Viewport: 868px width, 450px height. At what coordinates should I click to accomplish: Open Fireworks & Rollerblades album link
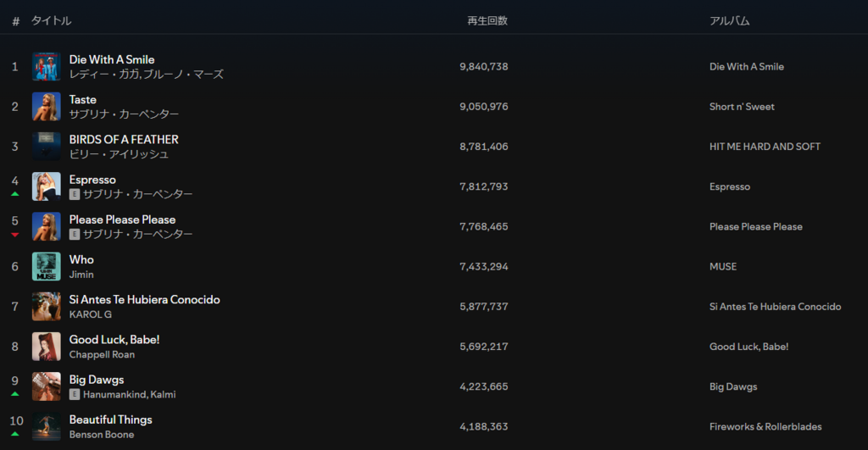tap(765, 427)
